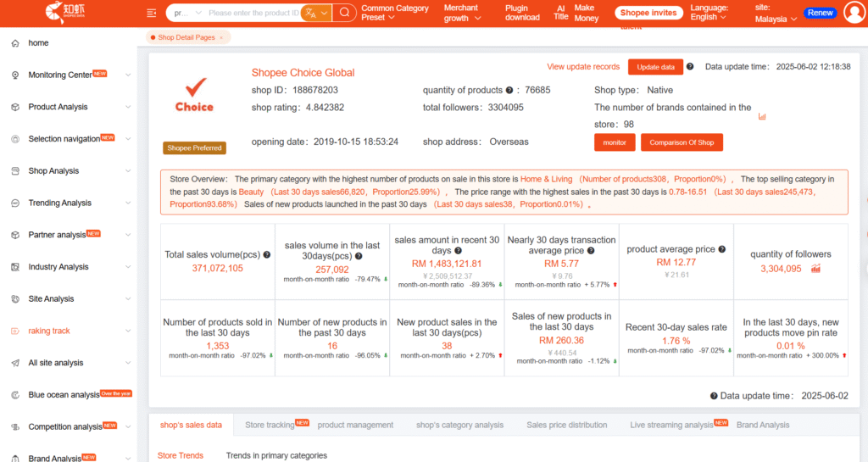This screenshot has height=462, width=868.
Task: Click the translate icon in search bar
Action: (x=311, y=13)
